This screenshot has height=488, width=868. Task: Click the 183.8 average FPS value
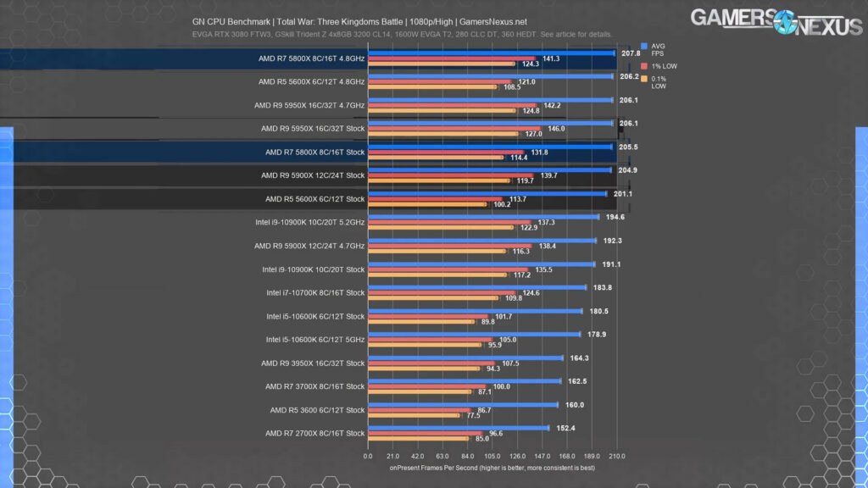603,288
